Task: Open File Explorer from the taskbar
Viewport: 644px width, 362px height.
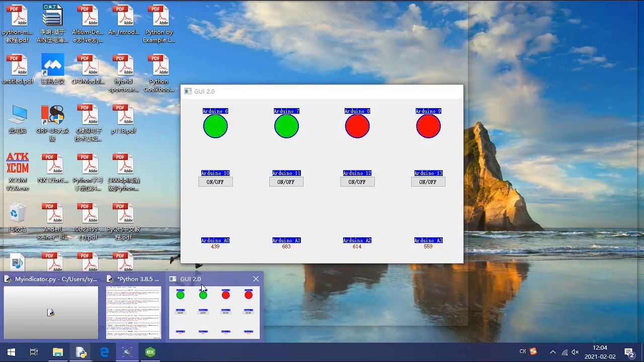Action: 58,352
